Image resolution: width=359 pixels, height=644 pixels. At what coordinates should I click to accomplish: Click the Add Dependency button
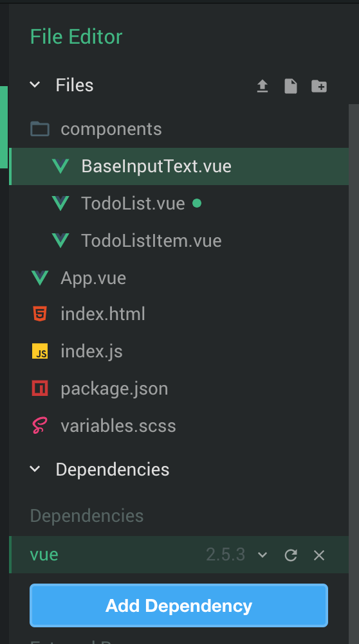point(178,605)
